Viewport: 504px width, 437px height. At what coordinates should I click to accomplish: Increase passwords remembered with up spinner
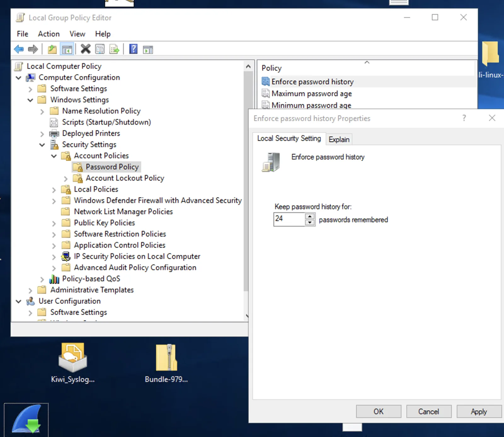click(x=310, y=216)
